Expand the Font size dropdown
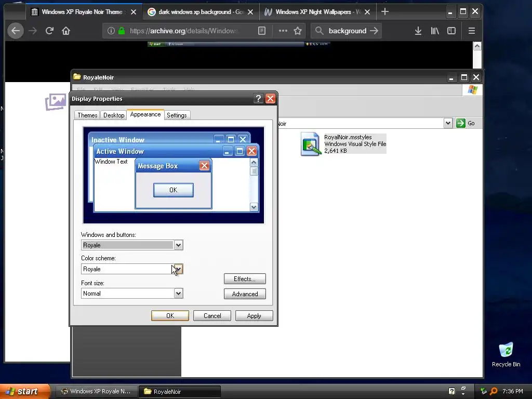Screen dimensions: 532x399 pyautogui.click(x=179, y=294)
